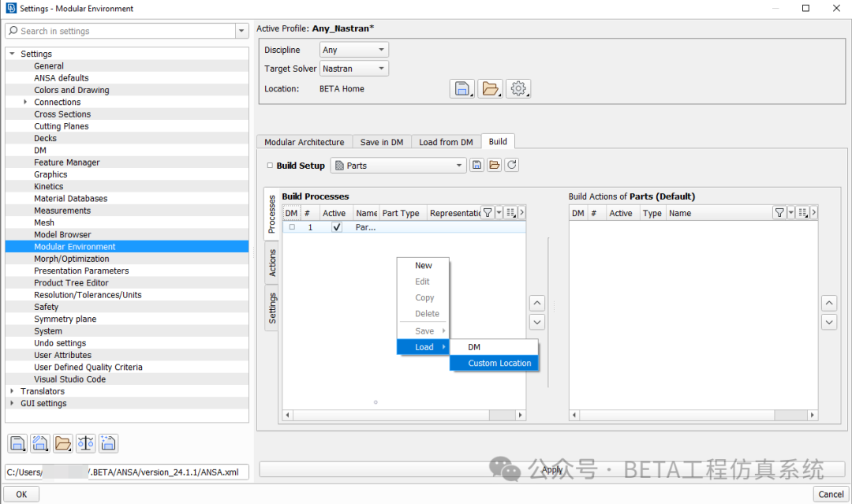Open the search settings dropdown arrow

click(242, 31)
